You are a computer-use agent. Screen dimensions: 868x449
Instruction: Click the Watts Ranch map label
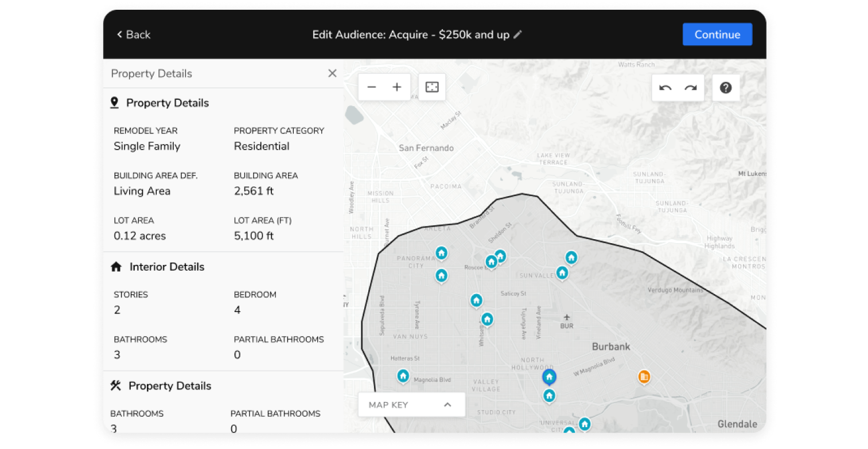point(636,65)
